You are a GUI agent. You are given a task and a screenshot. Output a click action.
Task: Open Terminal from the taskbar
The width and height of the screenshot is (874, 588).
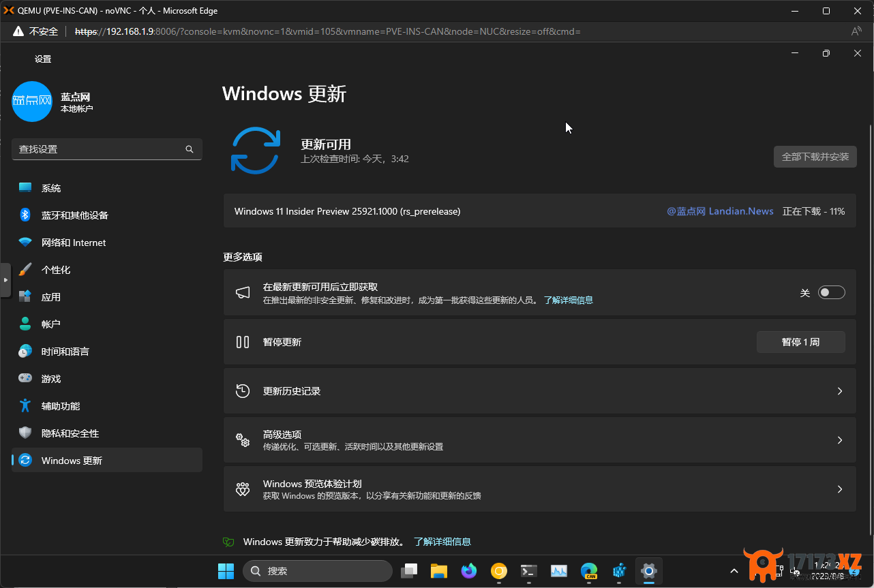[x=529, y=571]
